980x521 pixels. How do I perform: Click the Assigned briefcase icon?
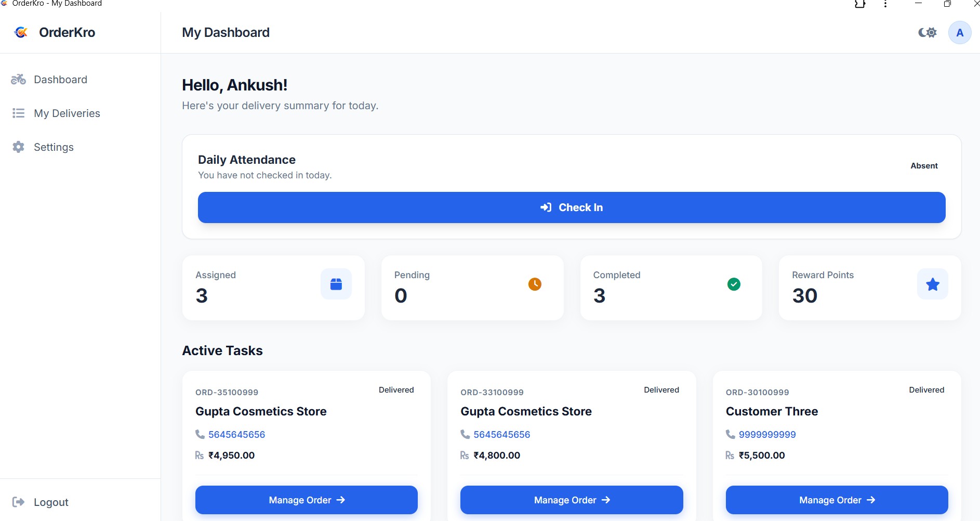336,284
